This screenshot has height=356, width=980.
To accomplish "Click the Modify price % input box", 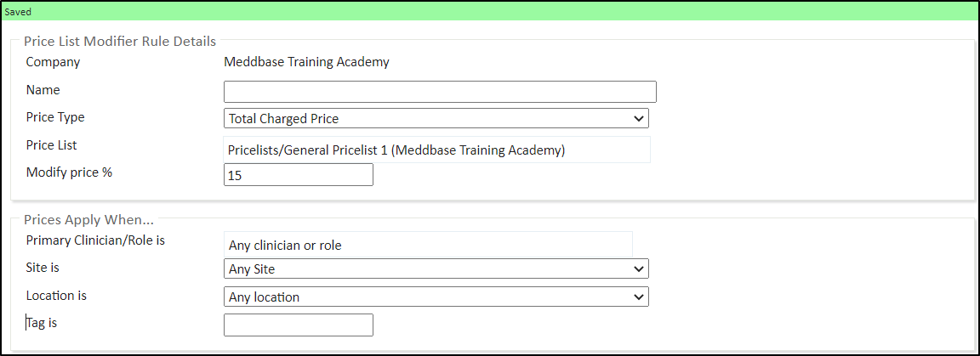I will [x=298, y=175].
